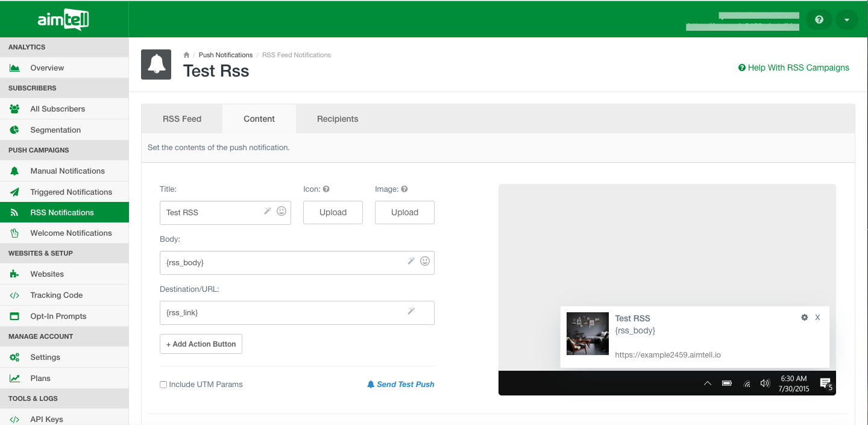Click the Title input field
The height and width of the screenshot is (425, 868).
211,212
